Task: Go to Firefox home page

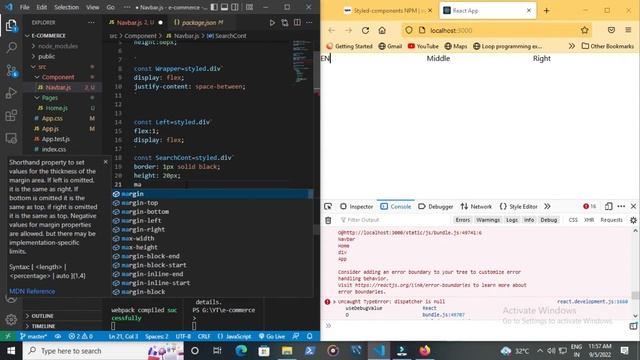Action: click(382, 30)
